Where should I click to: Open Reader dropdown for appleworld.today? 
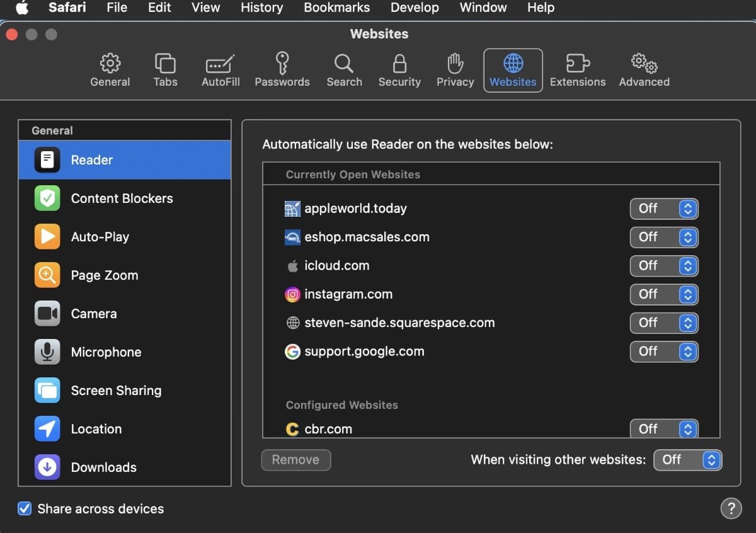[x=664, y=209]
